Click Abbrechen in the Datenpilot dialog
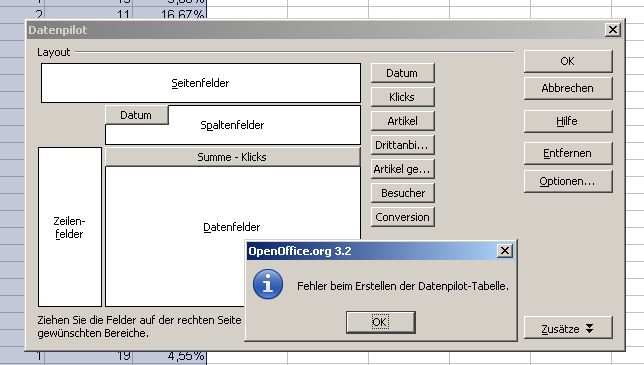The width and height of the screenshot is (644, 365). [x=568, y=88]
